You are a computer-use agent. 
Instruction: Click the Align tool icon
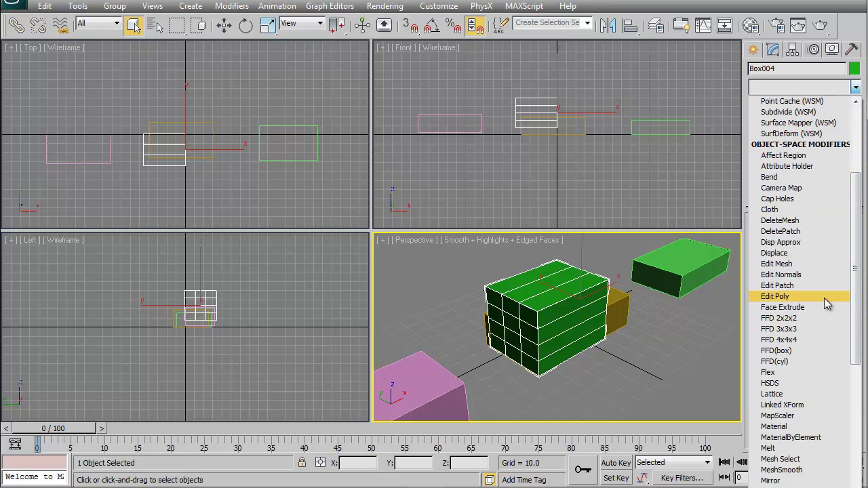point(630,26)
